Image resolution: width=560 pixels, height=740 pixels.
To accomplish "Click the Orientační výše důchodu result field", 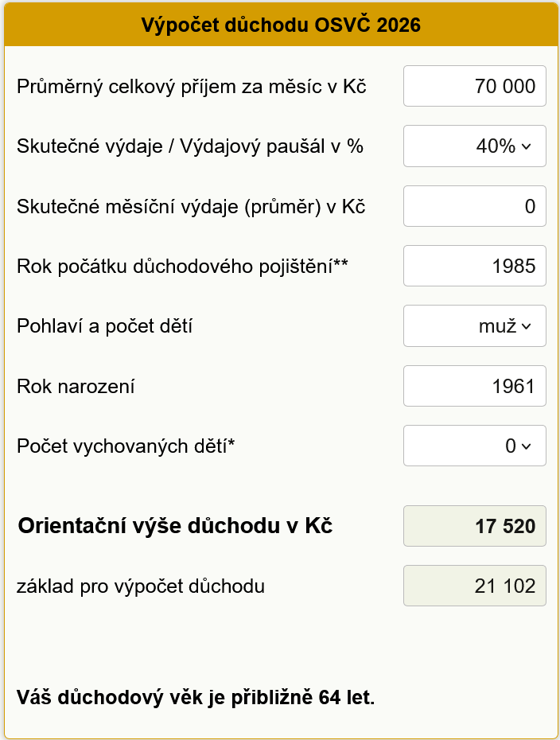I will click(474, 525).
